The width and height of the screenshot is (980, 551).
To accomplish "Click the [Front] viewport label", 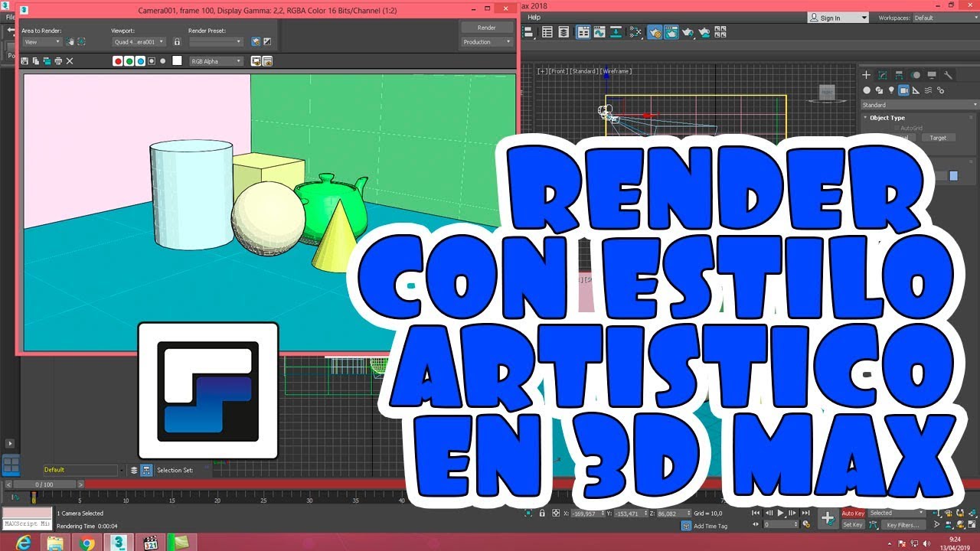I will (x=558, y=71).
